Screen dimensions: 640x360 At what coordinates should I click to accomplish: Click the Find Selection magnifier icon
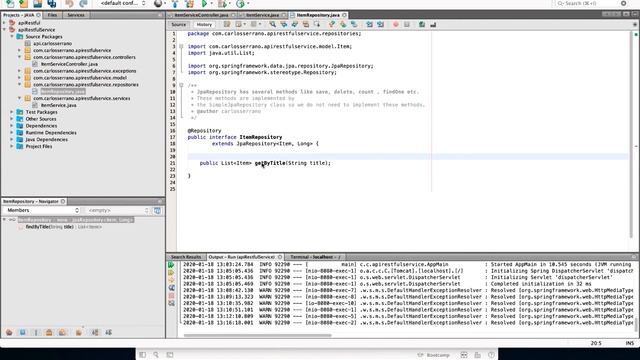tap(272, 24)
